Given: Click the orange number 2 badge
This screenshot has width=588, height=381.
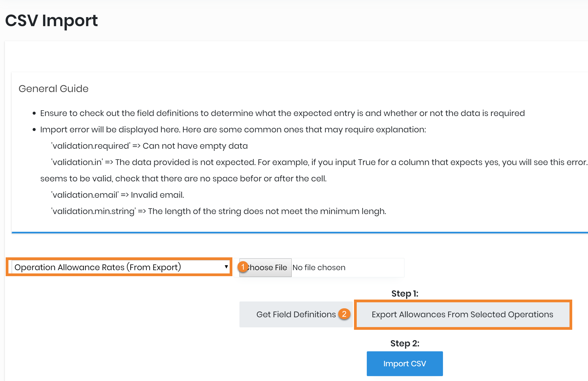Looking at the screenshot, I should [x=344, y=314].
